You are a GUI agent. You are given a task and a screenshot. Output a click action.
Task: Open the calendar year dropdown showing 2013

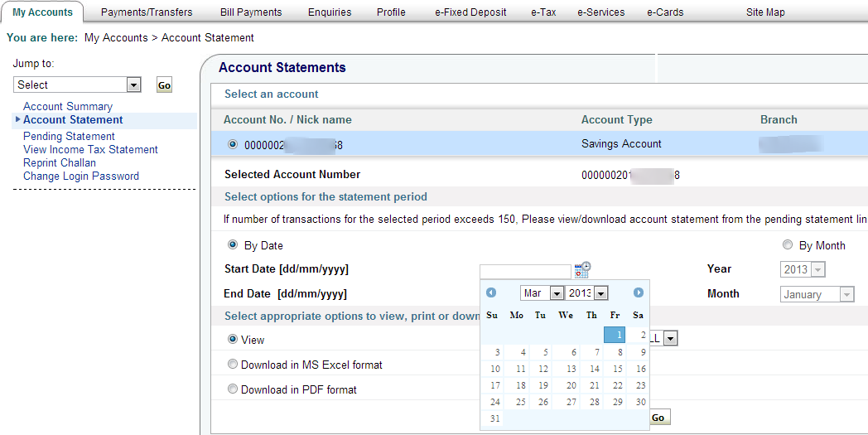click(x=587, y=293)
